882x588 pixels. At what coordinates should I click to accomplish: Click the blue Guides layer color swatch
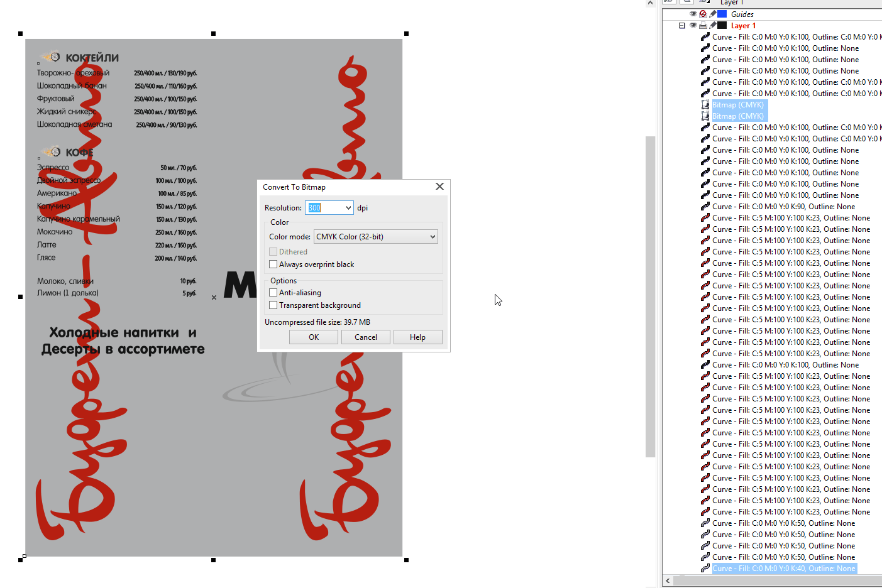click(722, 14)
